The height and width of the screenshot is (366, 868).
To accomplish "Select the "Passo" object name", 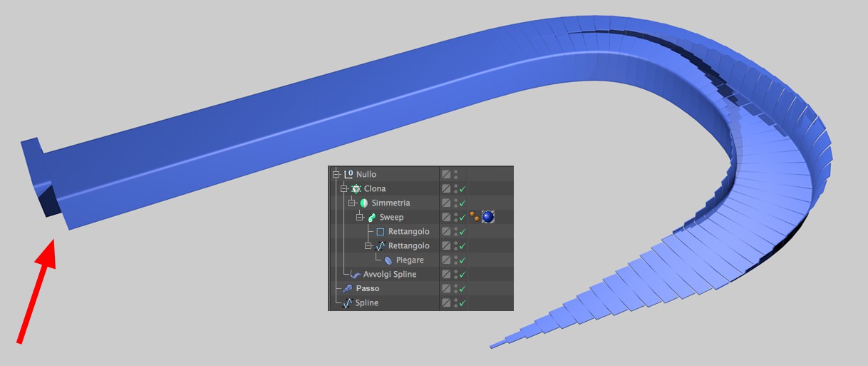I will pyautogui.click(x=368, y=288).
